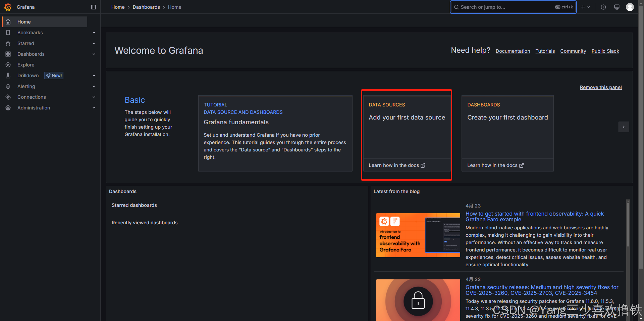Open Bookmarks in the sidebar menu
644x321 pixels.
pos(30,33)
